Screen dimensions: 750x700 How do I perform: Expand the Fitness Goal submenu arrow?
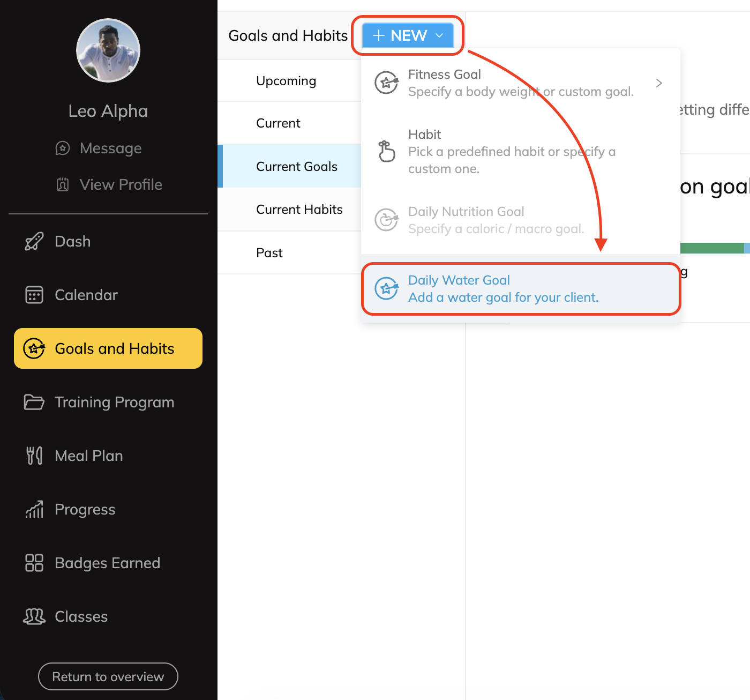[659, 83]
